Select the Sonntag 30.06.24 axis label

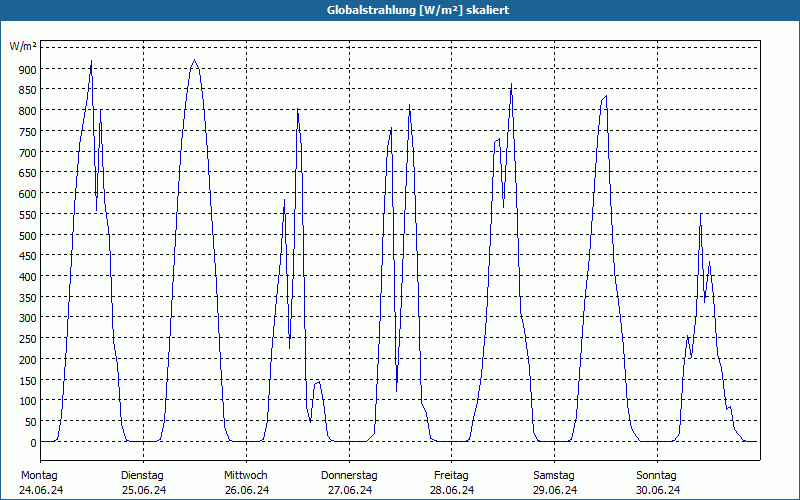[x=657, y=483]
